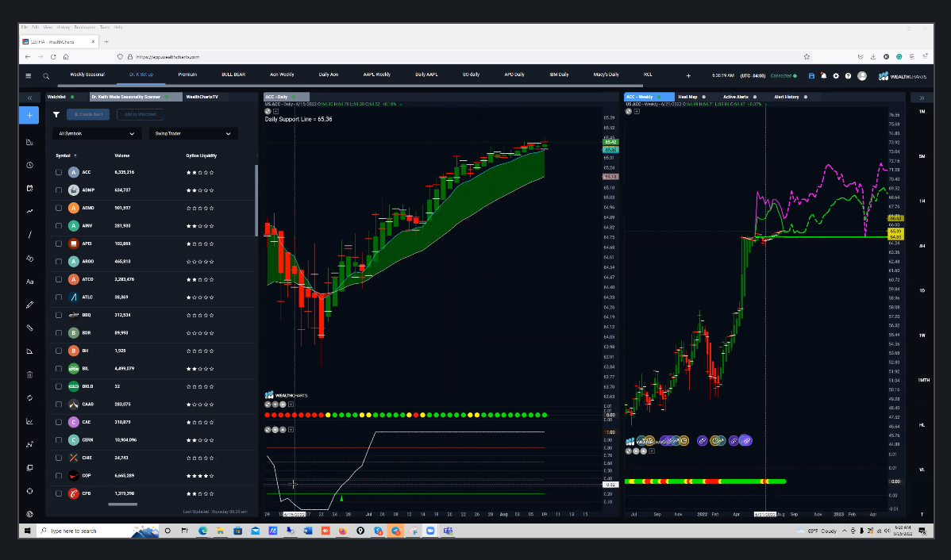Click the chart icon at top of left sidebar
This screenshot has width=951, height=560.
pos(29,142)
